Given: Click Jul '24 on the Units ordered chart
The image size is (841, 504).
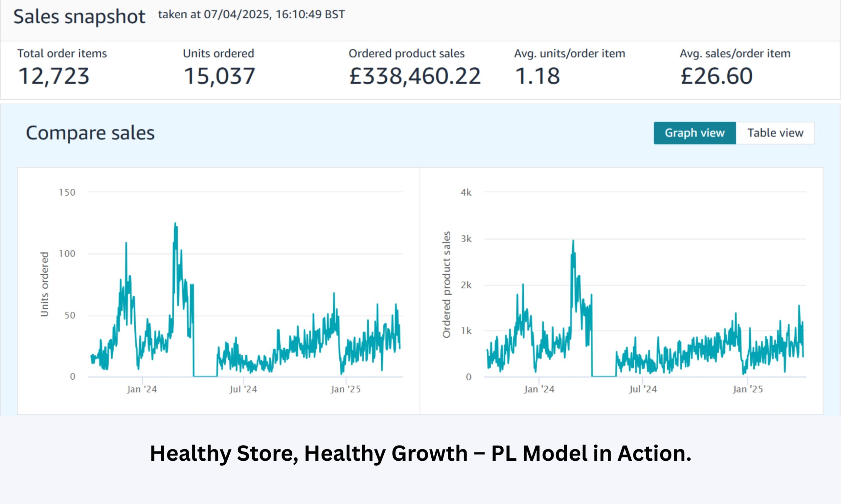Looking at the screenshot, I should pos(243,389).
